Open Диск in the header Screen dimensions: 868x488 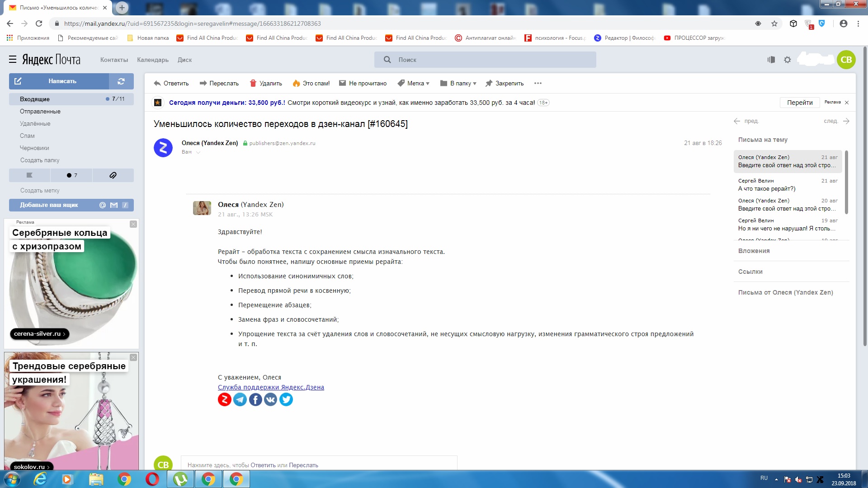184,60
